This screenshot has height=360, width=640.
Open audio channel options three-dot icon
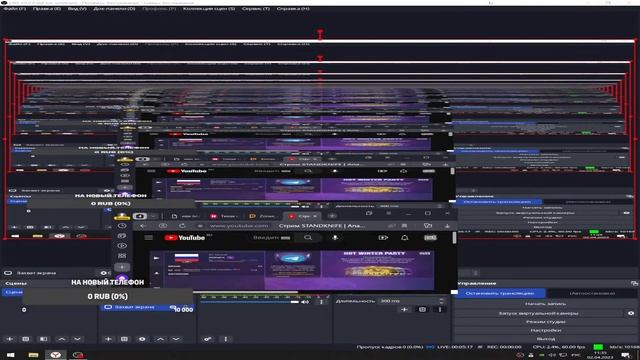click(x=321, y=302)
